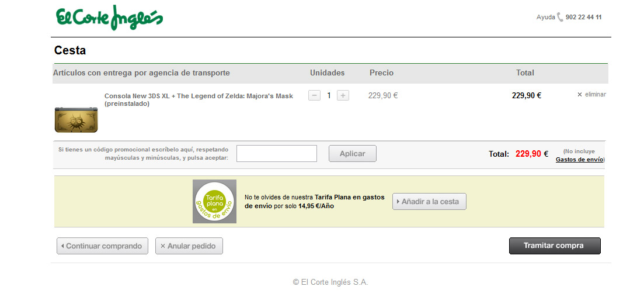Screen dimensions: 644x307
Task: Select the bold row total 229,90 €
Action: (527, 95)
